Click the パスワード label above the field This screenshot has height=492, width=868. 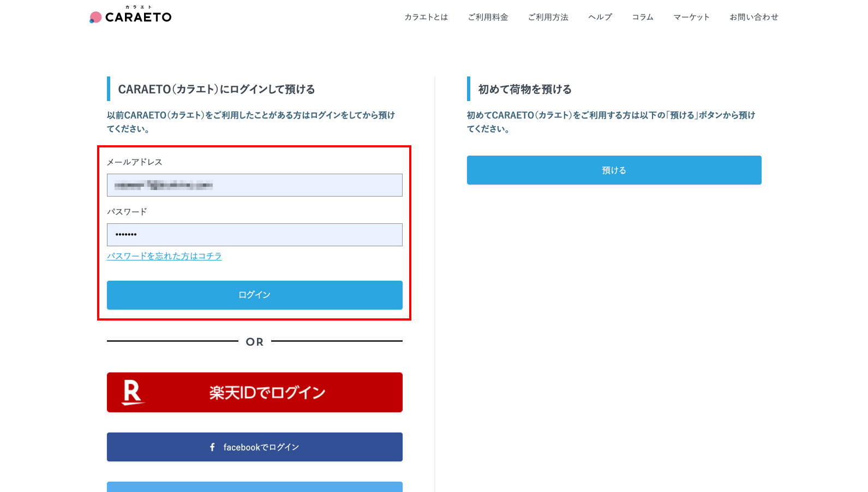click(127, 212)
